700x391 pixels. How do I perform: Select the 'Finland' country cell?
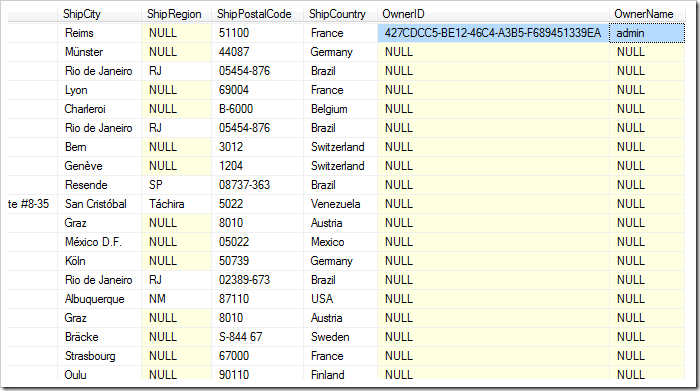pyautogui.click(x=341, y=373)
